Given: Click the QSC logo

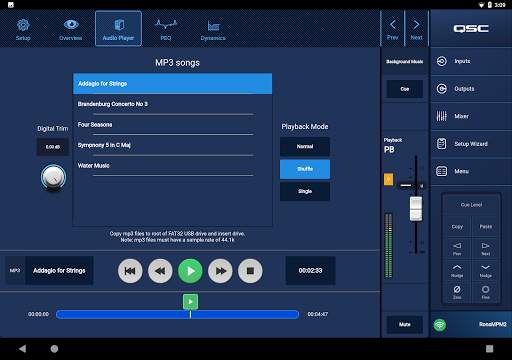Looking at the screenshot, I should point(471,29).
